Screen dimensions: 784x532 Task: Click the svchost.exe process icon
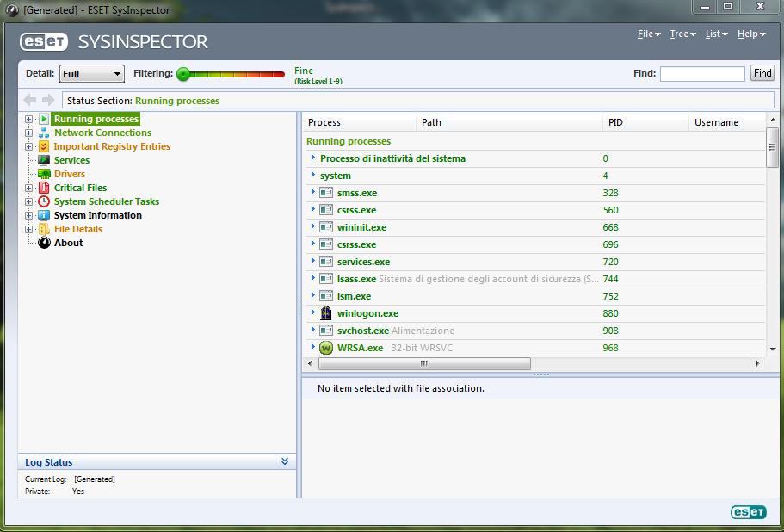(x=326, y=331)
